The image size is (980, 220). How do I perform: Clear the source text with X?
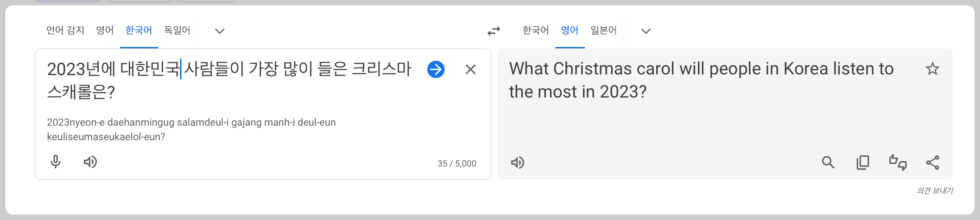[471, 69]
